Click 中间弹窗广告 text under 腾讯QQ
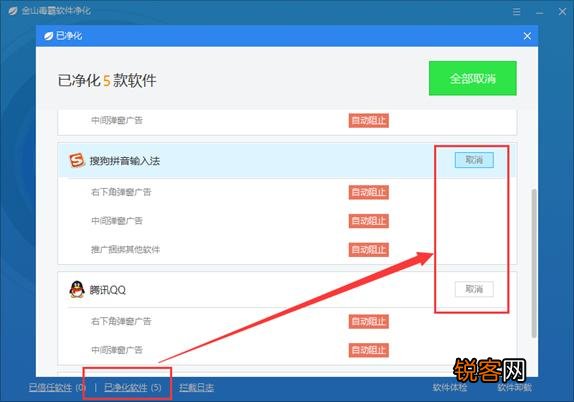The width and height of the screenshot is (574, 402). click(117, 350)
